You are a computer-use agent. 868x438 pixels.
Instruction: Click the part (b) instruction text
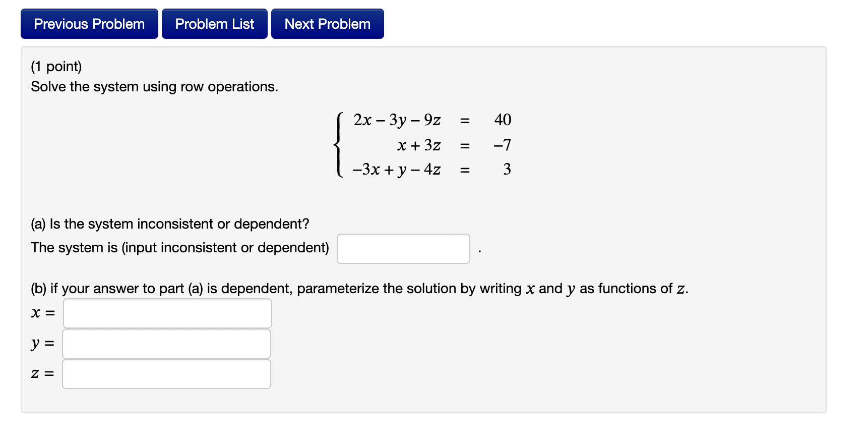pyautogui.click(x=359, y=289)
